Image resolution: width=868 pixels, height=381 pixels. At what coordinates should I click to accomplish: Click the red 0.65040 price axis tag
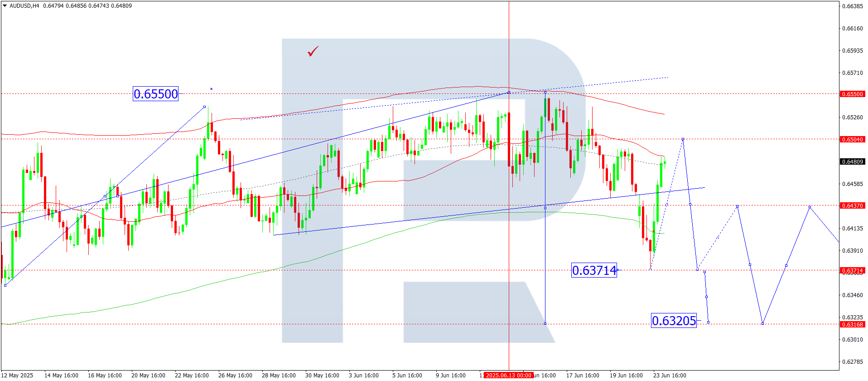tap(853, 140)
